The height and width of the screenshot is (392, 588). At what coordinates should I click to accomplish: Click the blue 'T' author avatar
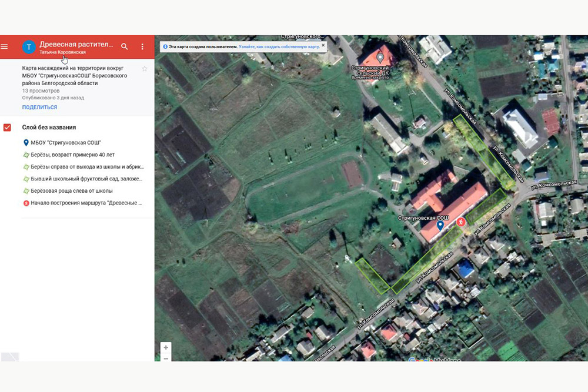pyautogui.click(x=29, y=47)
